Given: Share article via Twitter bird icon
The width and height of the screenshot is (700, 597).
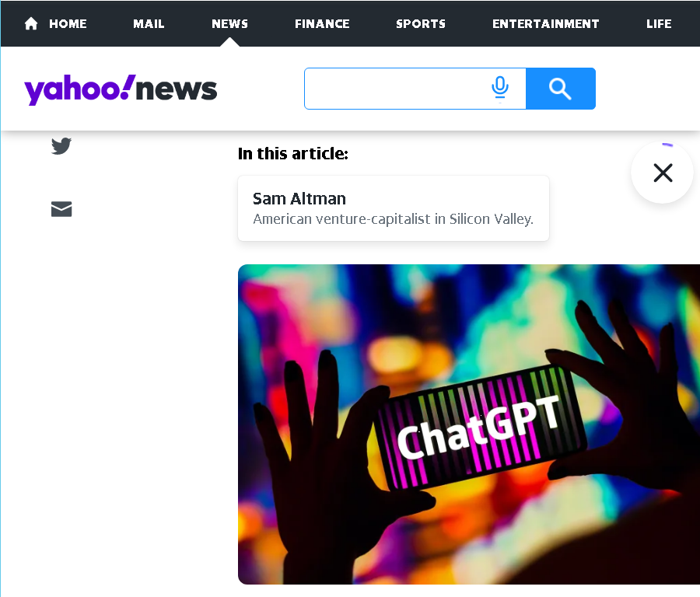Looking at the screenshot, I should tap(61, 146).
